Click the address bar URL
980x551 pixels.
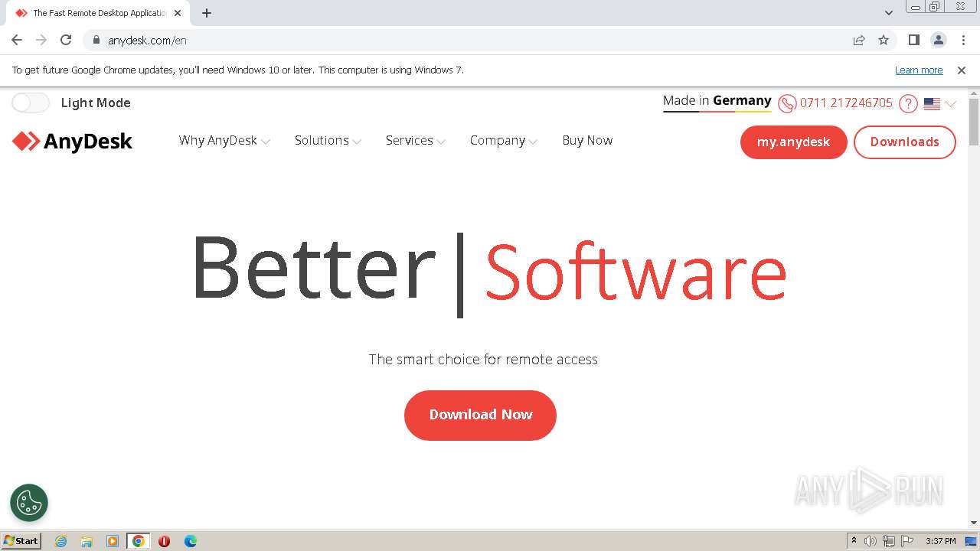147,41
